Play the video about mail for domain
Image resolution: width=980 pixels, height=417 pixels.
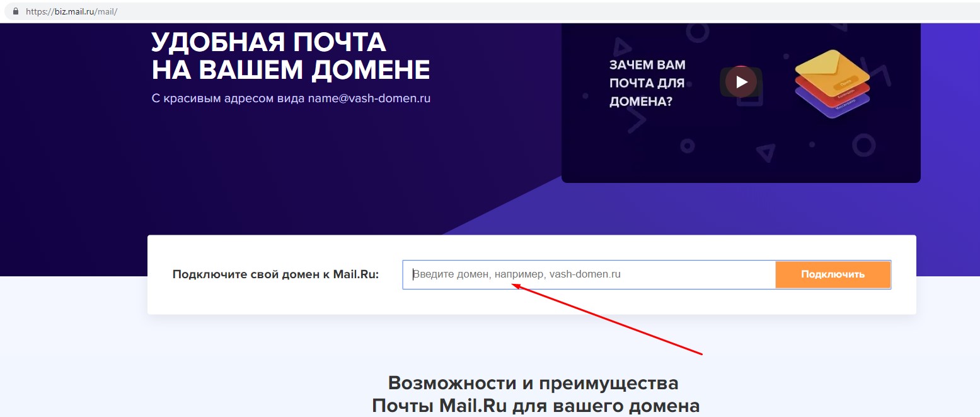pyautogui.click(x=741, y=82)
